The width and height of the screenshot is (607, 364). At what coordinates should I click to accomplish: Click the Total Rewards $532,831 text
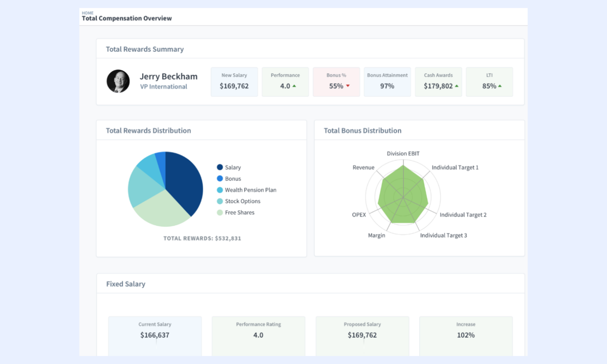(202, 238)
